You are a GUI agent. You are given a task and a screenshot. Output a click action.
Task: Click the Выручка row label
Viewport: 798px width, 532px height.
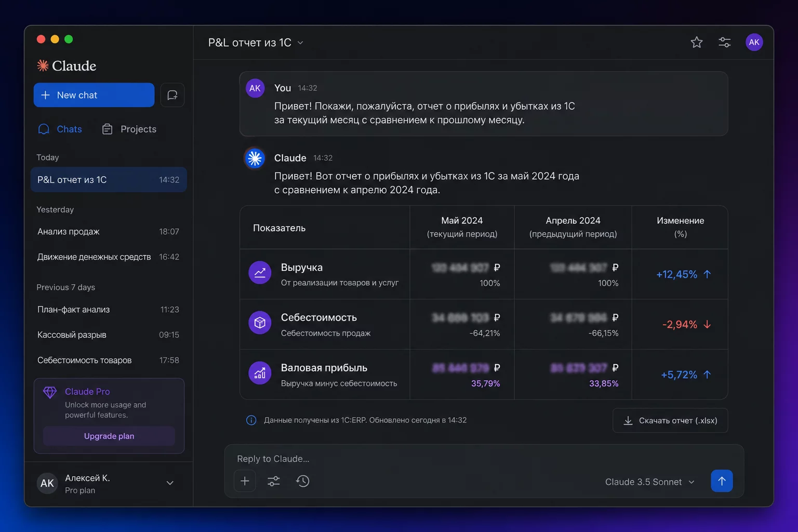pyautogui.click(x=302, y=268)
